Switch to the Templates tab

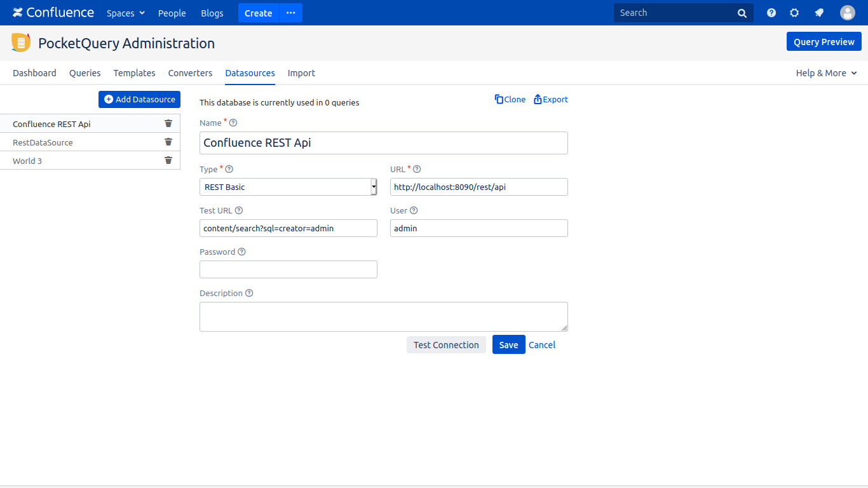click(134, 73)
